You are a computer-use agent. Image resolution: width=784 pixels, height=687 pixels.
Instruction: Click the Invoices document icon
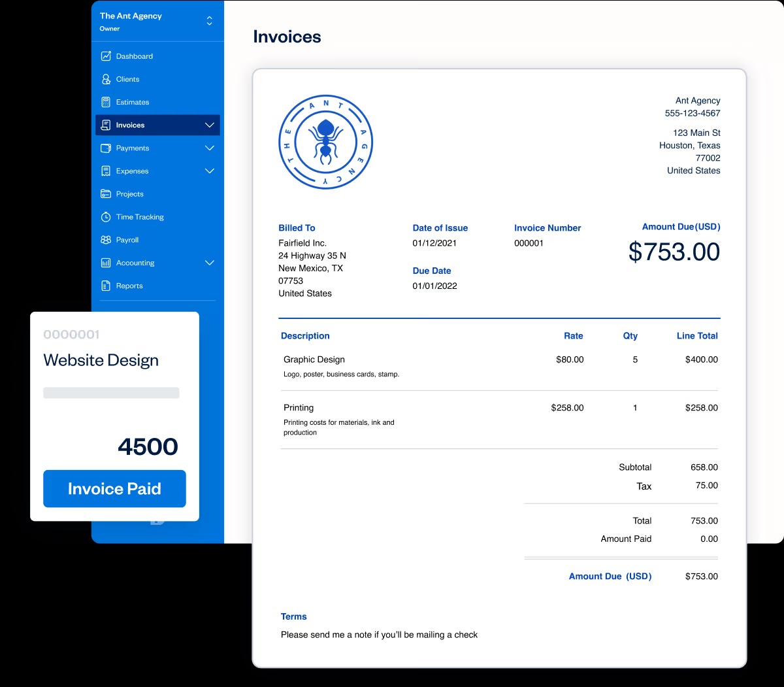pyautogui.click(x=106, y=125)
